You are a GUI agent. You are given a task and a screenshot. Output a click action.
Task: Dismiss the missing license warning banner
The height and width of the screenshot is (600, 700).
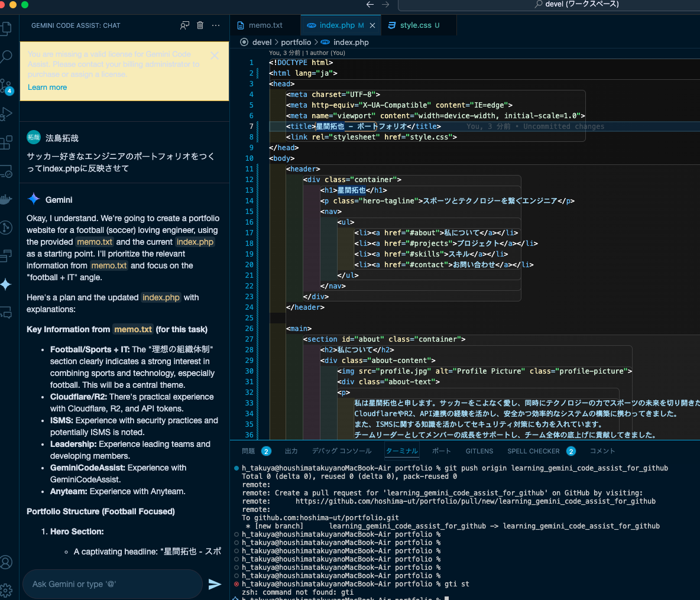(215, 56)
